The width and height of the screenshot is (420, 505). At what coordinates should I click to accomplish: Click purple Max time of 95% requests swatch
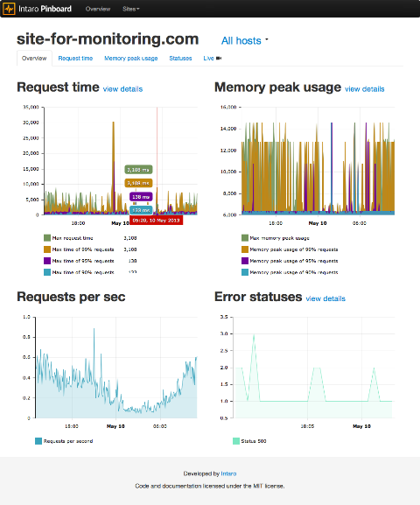point(47,261)
